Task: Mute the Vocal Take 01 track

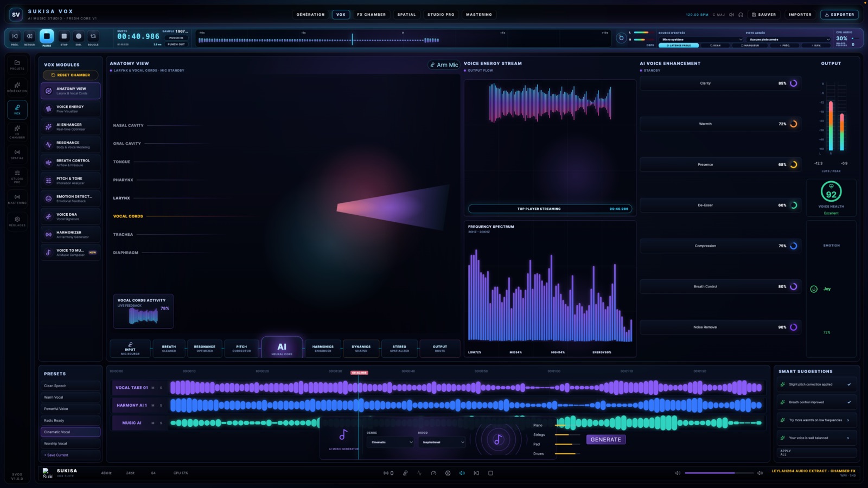Action: [153, 388]
